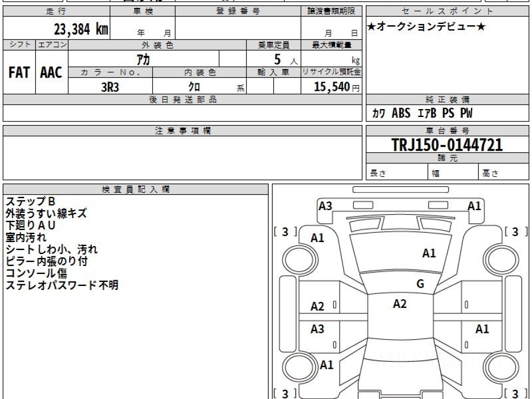Click the 注意事項欄 header
The width and height of the screenshot is (532, 399).
(183, 131)
